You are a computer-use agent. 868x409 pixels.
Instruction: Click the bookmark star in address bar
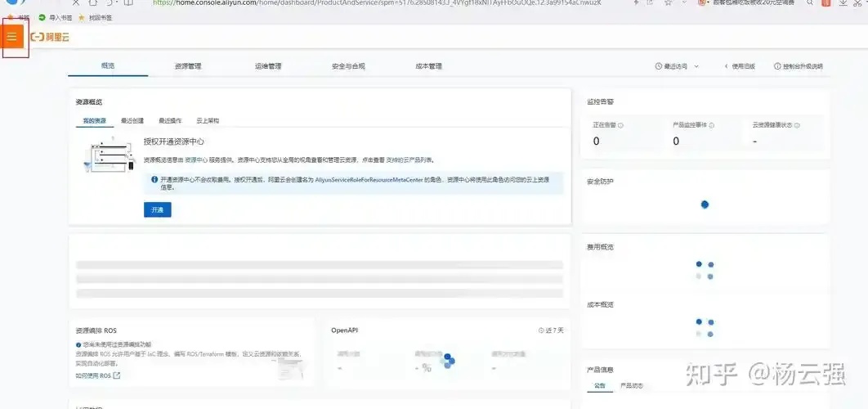click(668, 2)
